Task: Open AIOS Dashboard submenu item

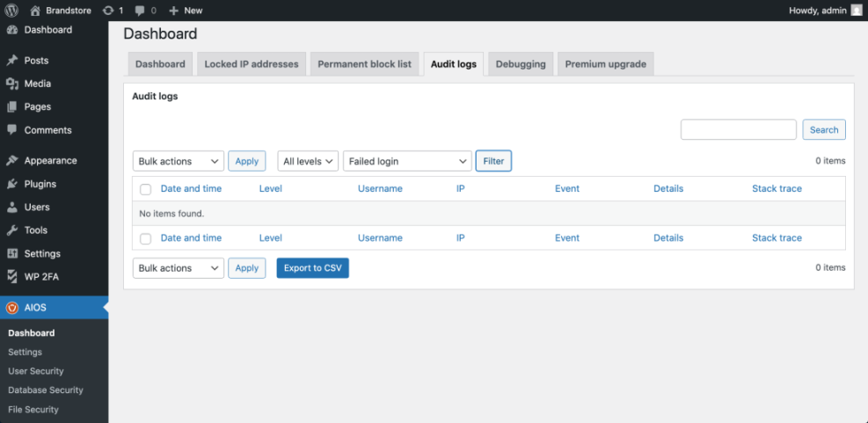Action: click(32, 333)
